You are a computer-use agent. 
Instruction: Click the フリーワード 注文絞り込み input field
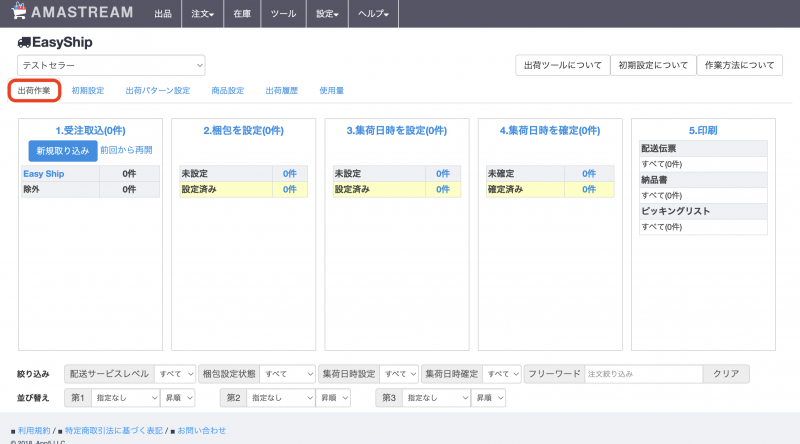pos(644,374)
